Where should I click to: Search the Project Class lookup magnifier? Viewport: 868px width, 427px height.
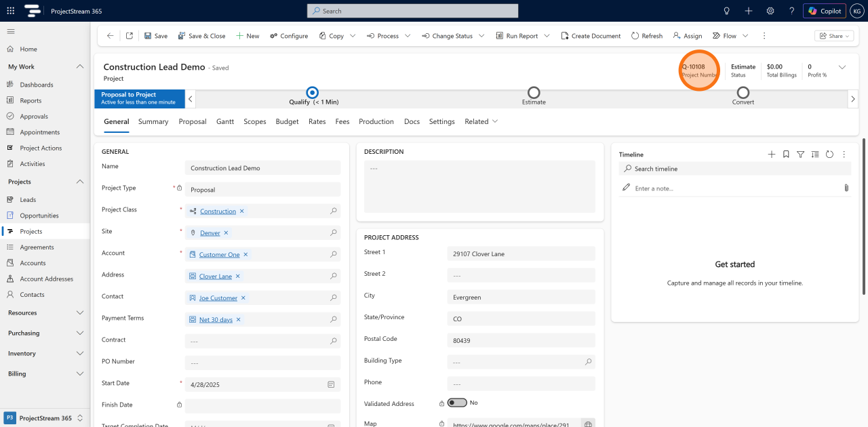click(x=334, y=211)
